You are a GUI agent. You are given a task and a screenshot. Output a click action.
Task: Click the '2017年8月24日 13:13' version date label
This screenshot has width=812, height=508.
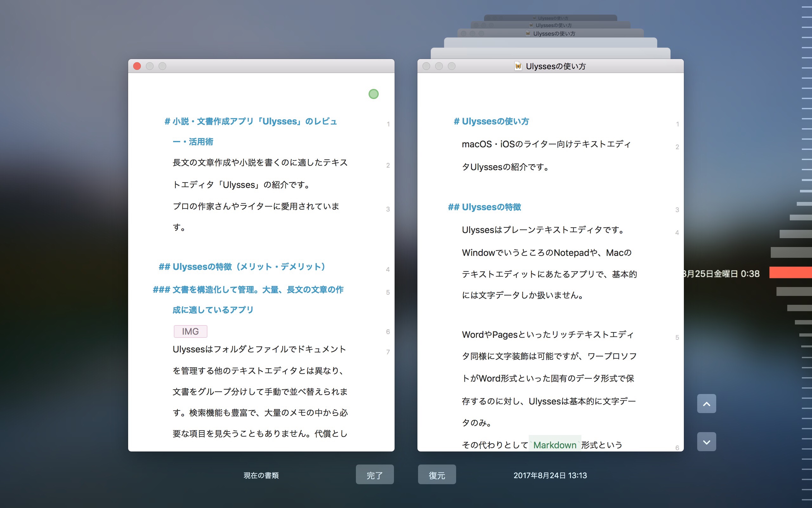550,475
